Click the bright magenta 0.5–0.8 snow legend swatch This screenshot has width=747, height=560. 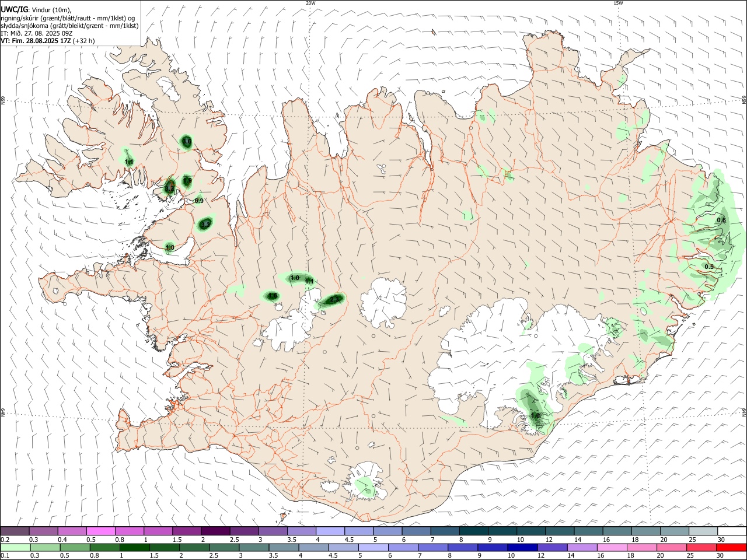[x=101, y=531]
